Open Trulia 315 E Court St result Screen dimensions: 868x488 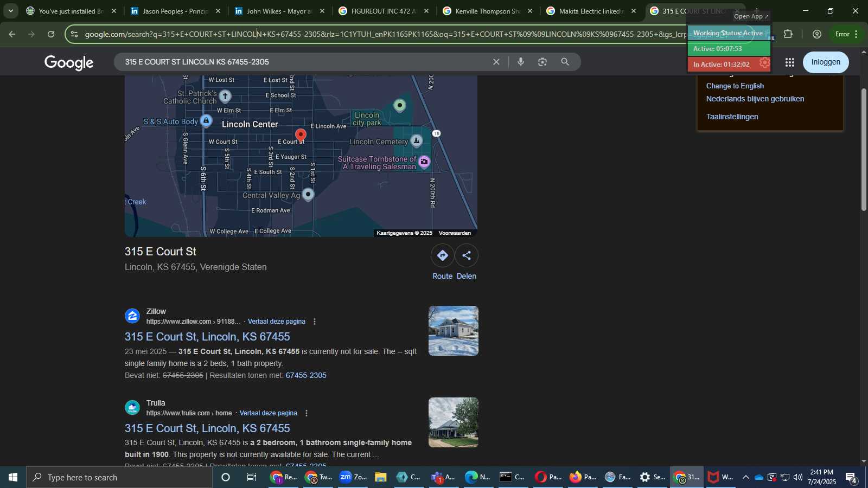207,428
